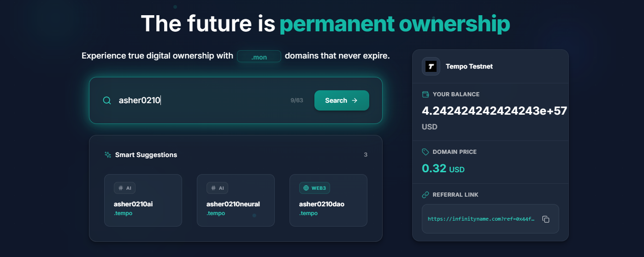Click the Smart Suggestions count number 3
This screenshot has width=644, height=257.
click(x=366, y=155)
